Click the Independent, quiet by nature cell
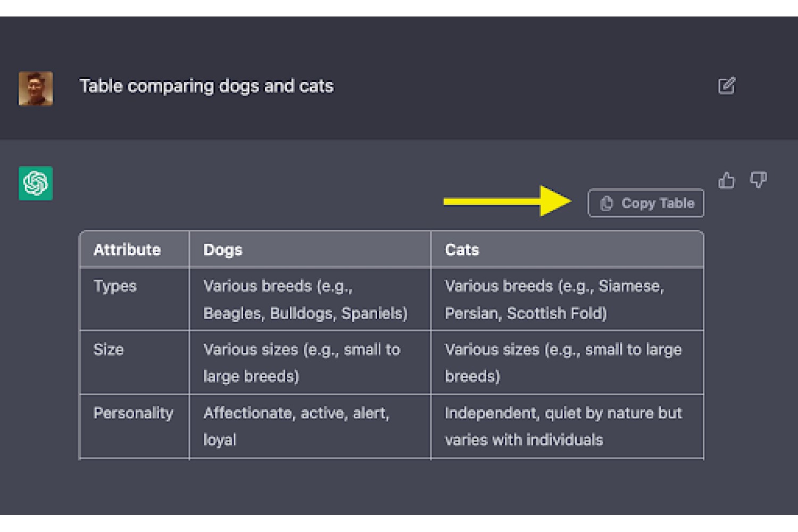798x532 pixels. pos(567,426)
